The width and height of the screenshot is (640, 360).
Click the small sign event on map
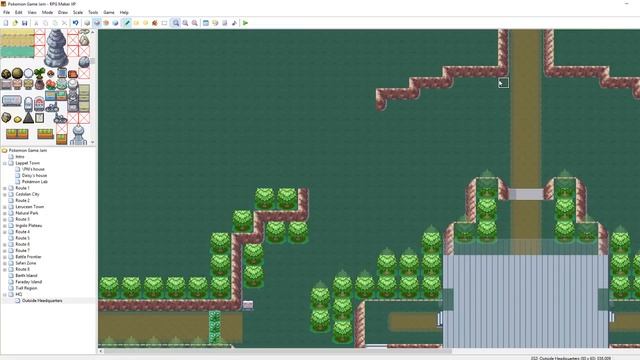tap(248, 304)
